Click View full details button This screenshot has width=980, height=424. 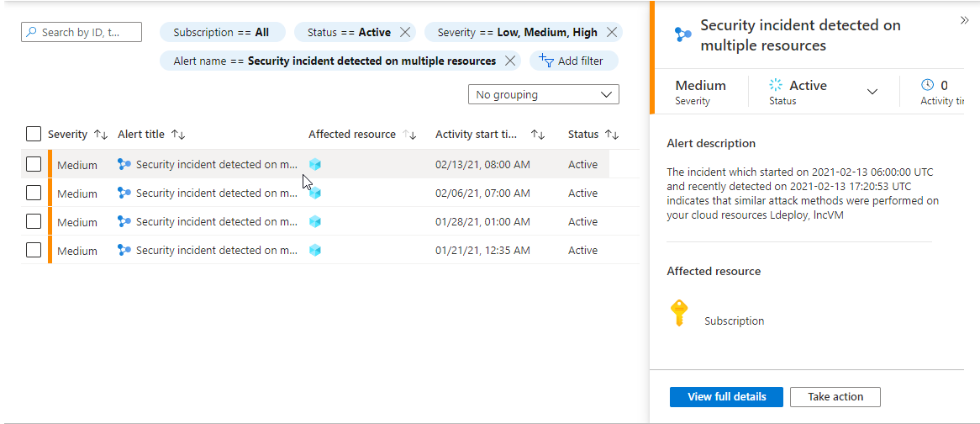[726, 397]
